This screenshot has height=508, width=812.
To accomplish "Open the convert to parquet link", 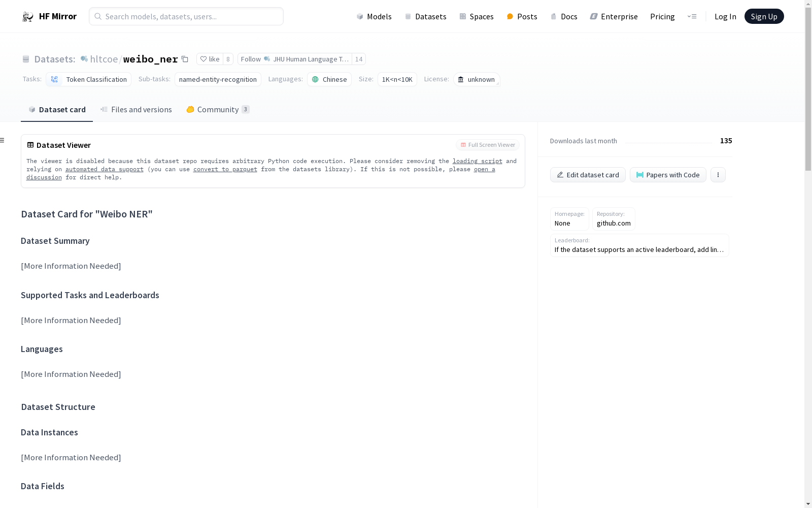I will tap(225, 169).
